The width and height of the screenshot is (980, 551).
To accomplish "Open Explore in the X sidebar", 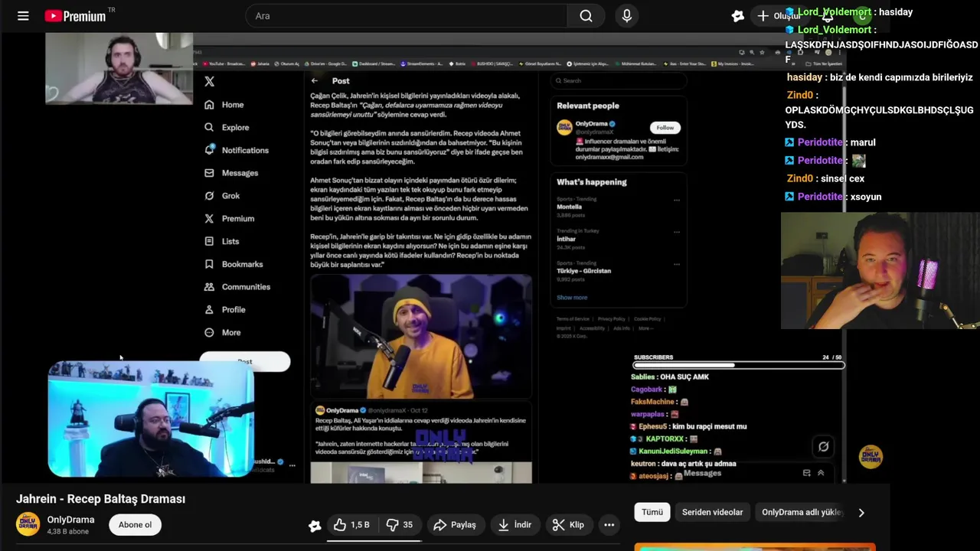I will click(x=227, y=128).
